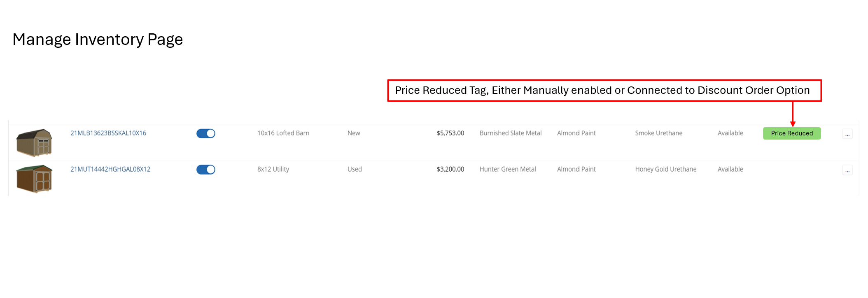Open the 8x12 Utility shed thumbnail image

pyautogui.click(x=34, y=179)
